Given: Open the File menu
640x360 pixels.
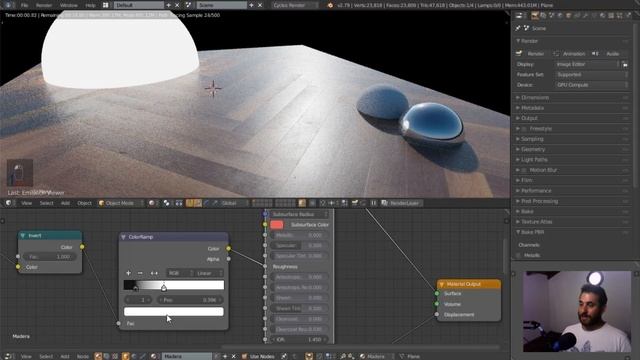Looking at the screenshot, I should click(x=24, y=5).
